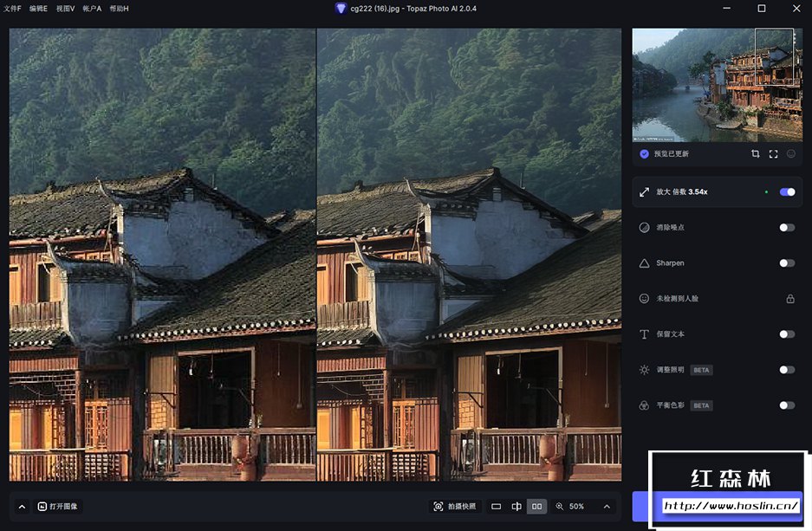Image resolution: width=812 pixels, height=531 pixels.
Task: Click the navigator preview thumbnail
Action: [718, 85]
